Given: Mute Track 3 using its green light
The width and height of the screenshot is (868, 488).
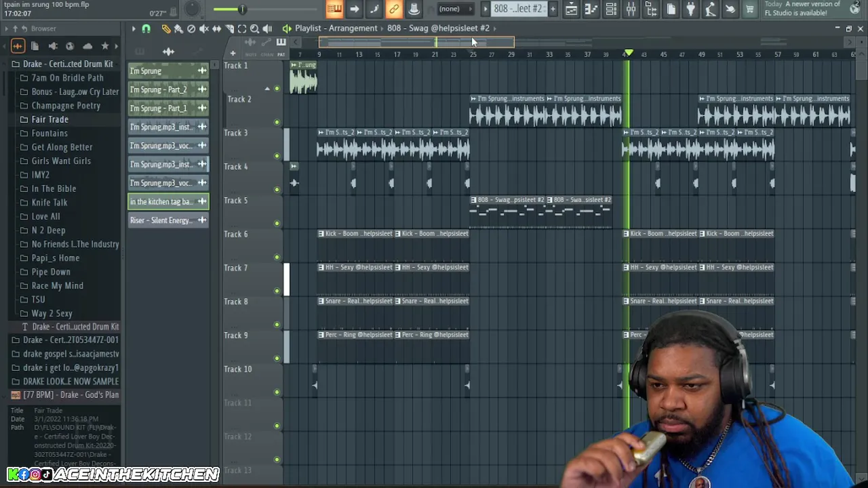Looking at the screenshot, I should pos(277,156).
